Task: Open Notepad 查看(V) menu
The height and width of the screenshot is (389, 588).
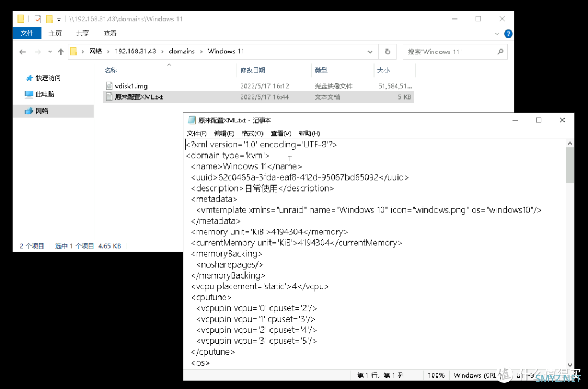Action: point(281,133)
